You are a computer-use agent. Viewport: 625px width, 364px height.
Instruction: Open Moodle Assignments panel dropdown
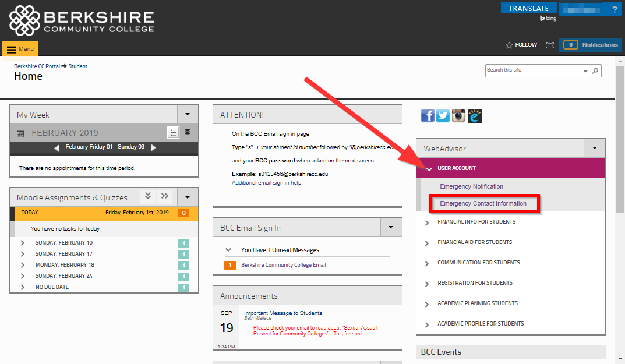tap(188, 197)
